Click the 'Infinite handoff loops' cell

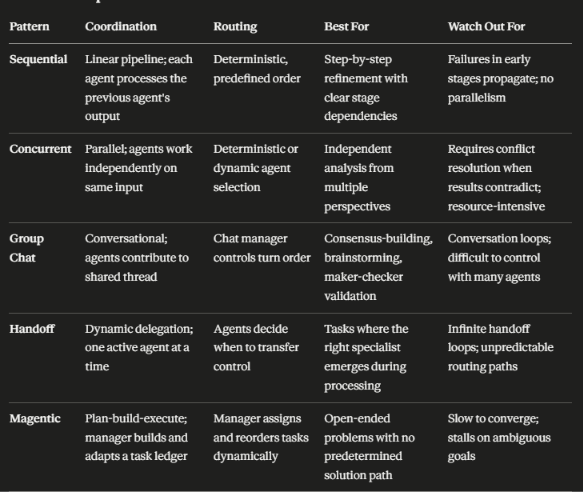click(x=500, y=348)
